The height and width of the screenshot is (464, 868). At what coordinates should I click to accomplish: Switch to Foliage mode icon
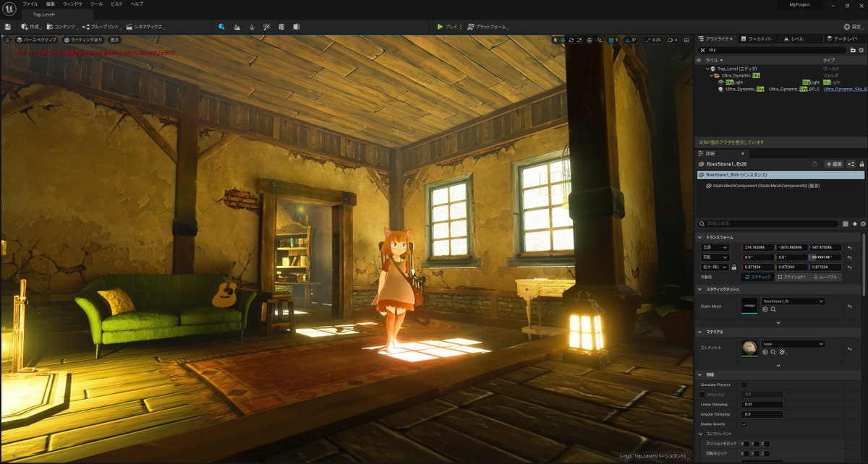click(x=252, y=27)
